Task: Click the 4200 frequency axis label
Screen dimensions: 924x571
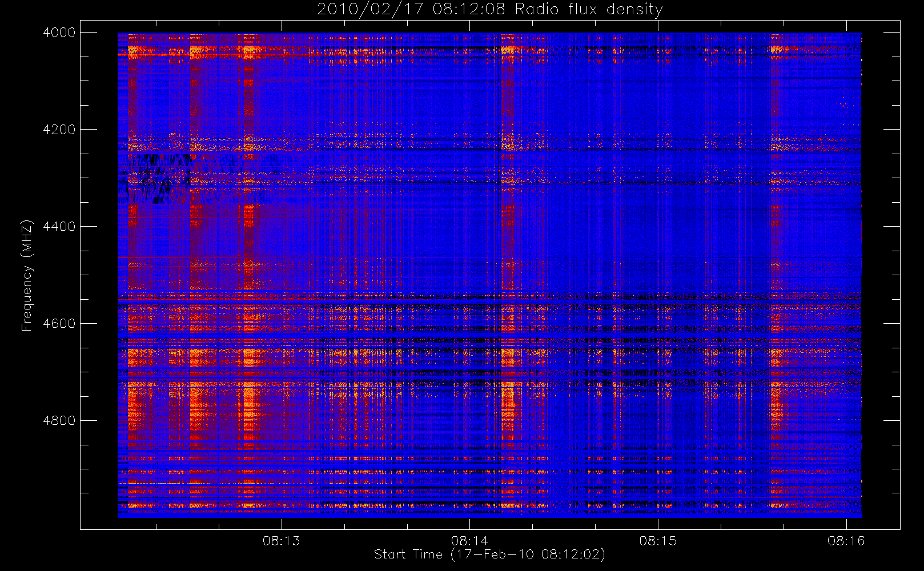Action: point(59,130)
